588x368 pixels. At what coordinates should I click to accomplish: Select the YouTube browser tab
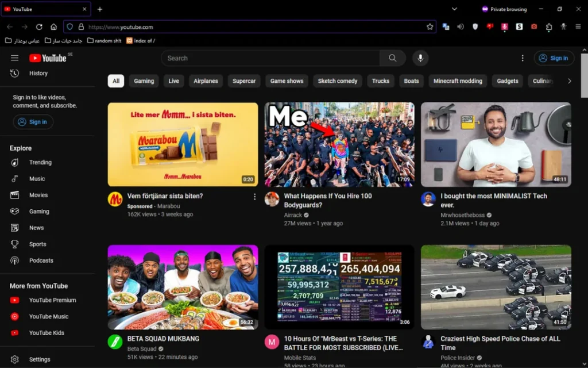(x=45, y=9)
